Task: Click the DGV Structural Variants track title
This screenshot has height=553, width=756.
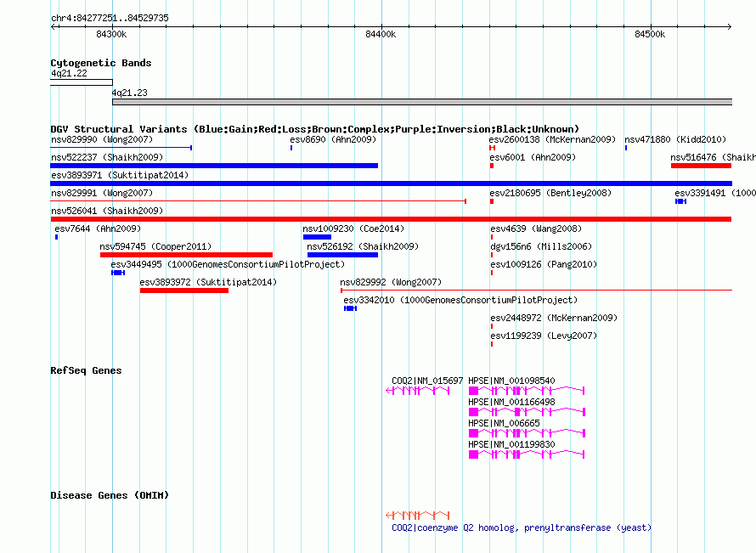Action: 314,129
